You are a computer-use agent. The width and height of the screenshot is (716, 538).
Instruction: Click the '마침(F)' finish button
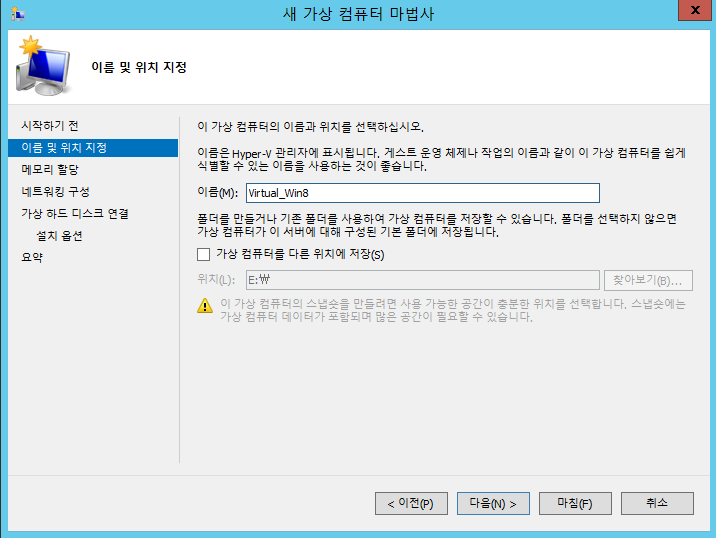point(575,503)
